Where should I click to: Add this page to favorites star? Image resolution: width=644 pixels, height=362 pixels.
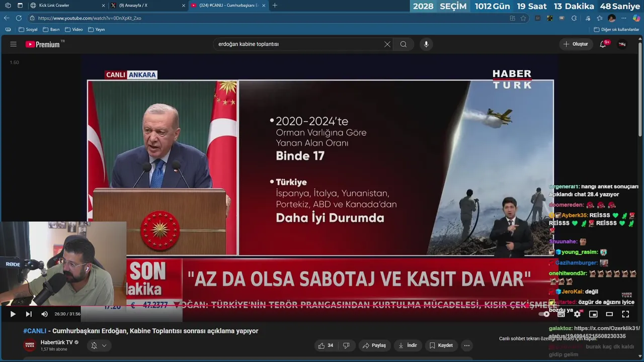(523, 18)
